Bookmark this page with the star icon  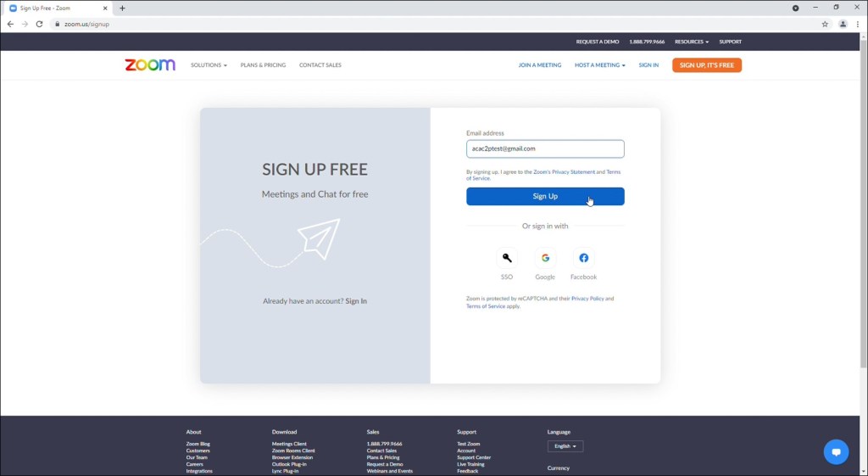click(x=825, y=24)
